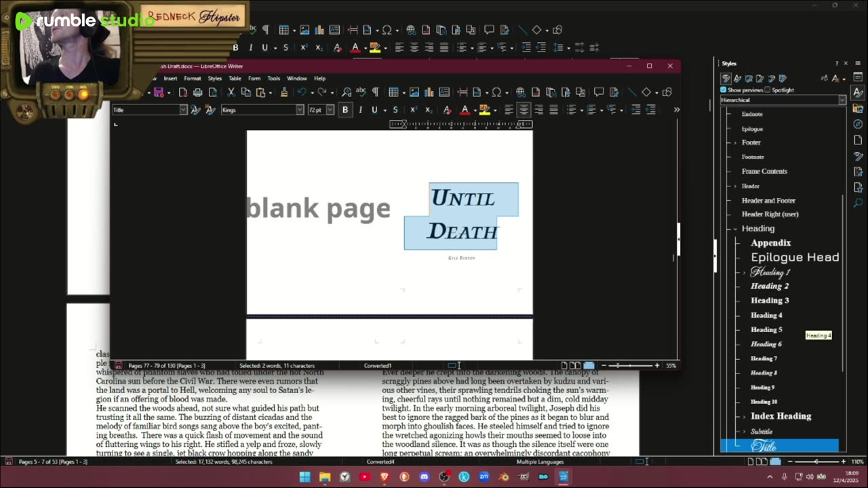Click Multiple Languages in back window status bar
Image resolution: width=868 pixels, height=488 pixels.
(540, 462)
